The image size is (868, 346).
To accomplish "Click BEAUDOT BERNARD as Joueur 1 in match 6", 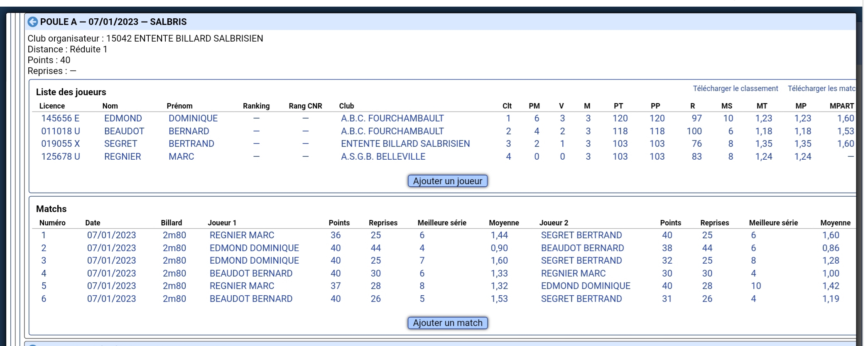I will tap(251, 299).
